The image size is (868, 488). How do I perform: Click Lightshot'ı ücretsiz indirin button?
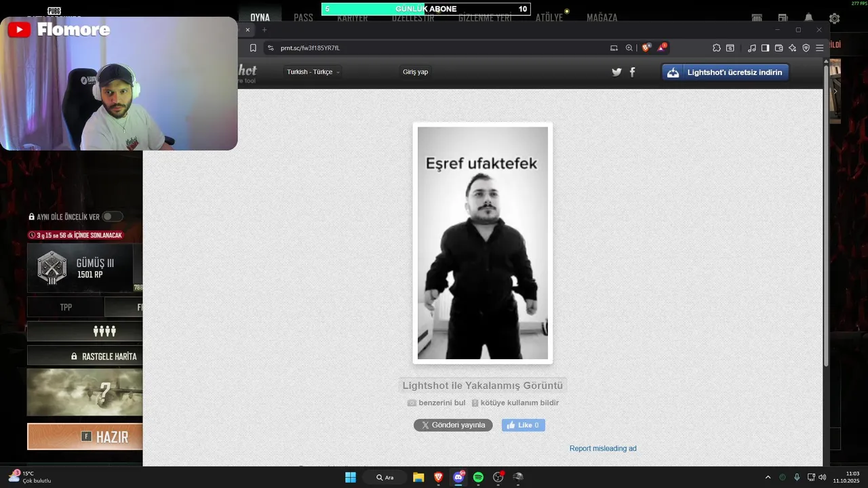(x=726, y=73)
